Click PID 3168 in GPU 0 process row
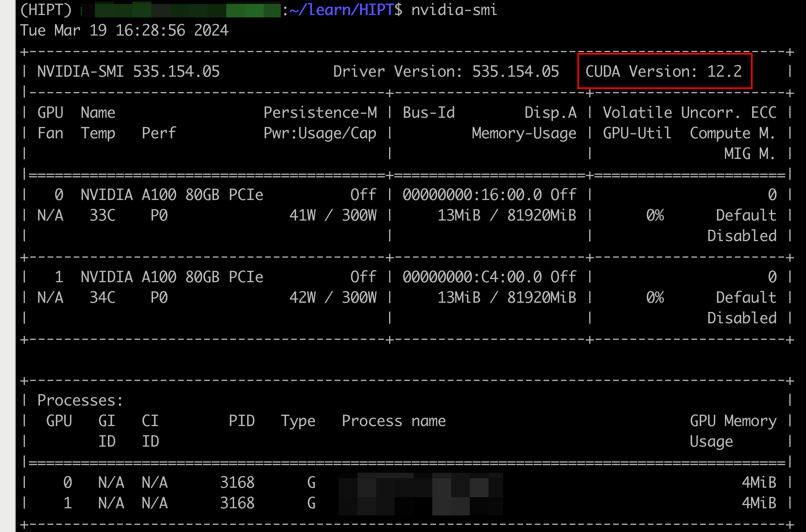The height and width of the screenshot is (532, 806). pos(237,483)
